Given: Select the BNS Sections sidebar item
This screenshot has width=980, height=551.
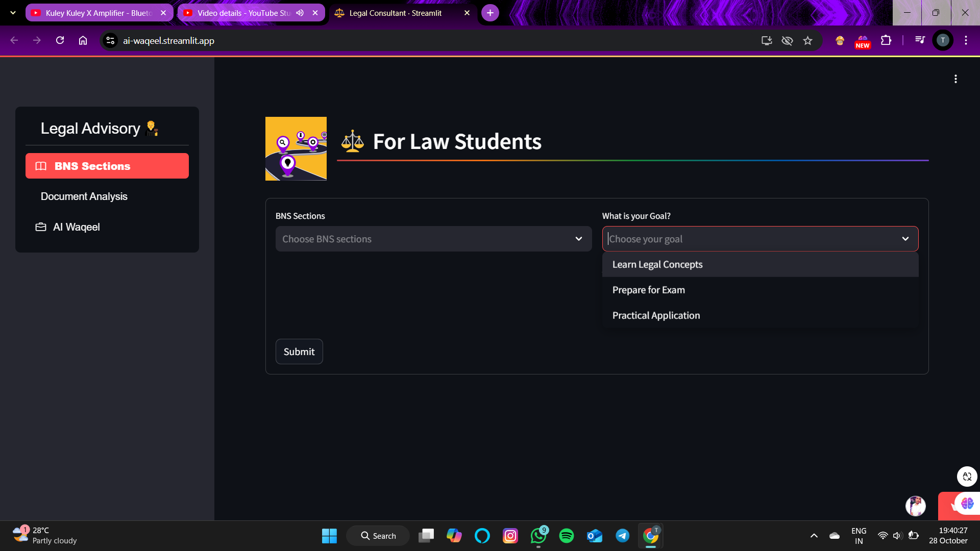Looking at the screenshot, I should (x=107, y=166).
